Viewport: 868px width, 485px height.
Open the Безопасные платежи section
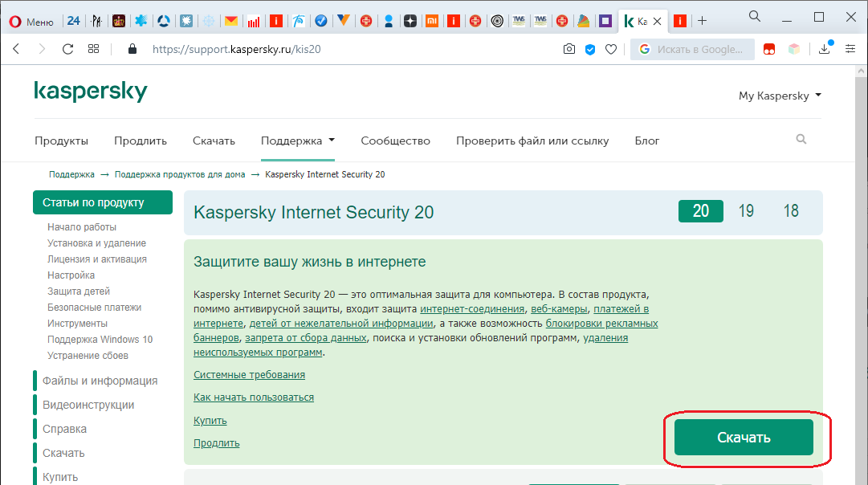[x=94, y=308]
